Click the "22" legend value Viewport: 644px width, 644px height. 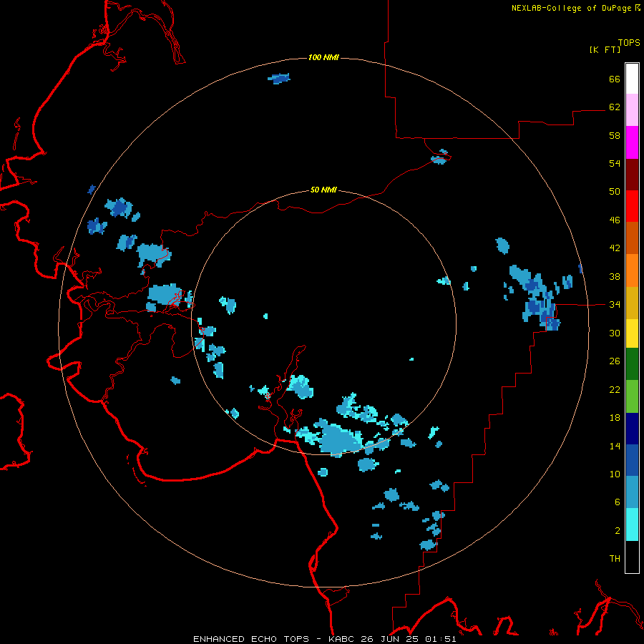pyautogui.click(x=615, y=389)
